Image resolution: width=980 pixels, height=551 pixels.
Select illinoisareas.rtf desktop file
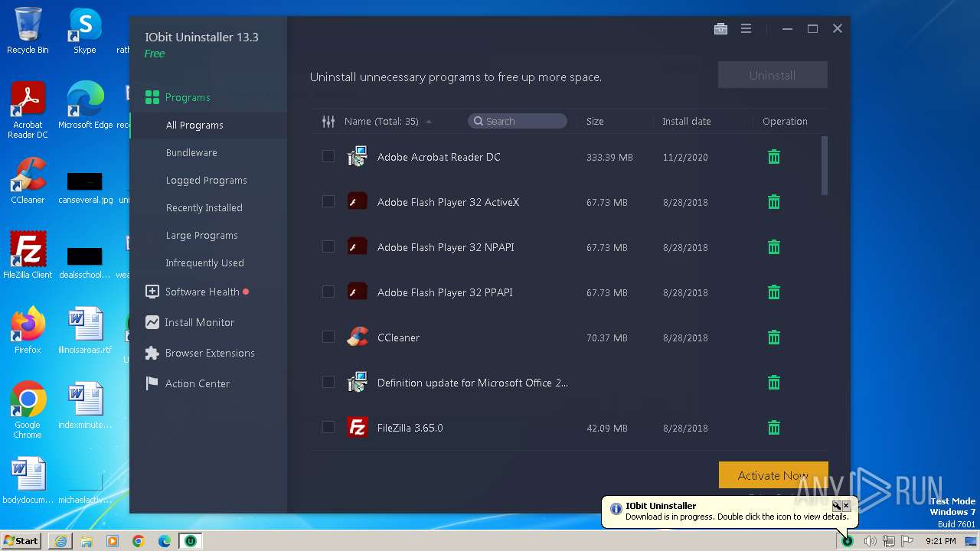click(85, 331)
